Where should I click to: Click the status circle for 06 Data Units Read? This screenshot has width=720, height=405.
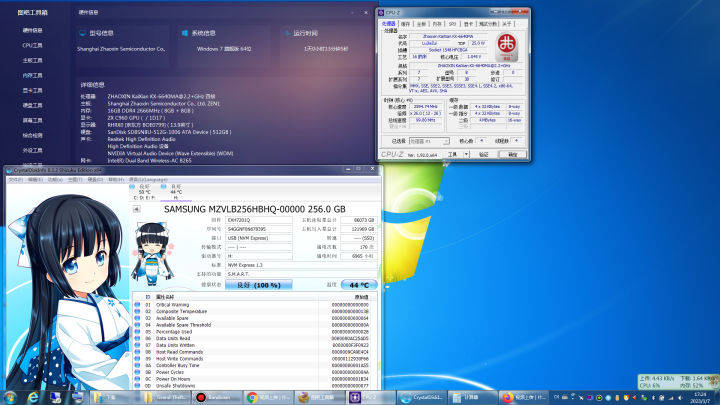tap(137, 338)
